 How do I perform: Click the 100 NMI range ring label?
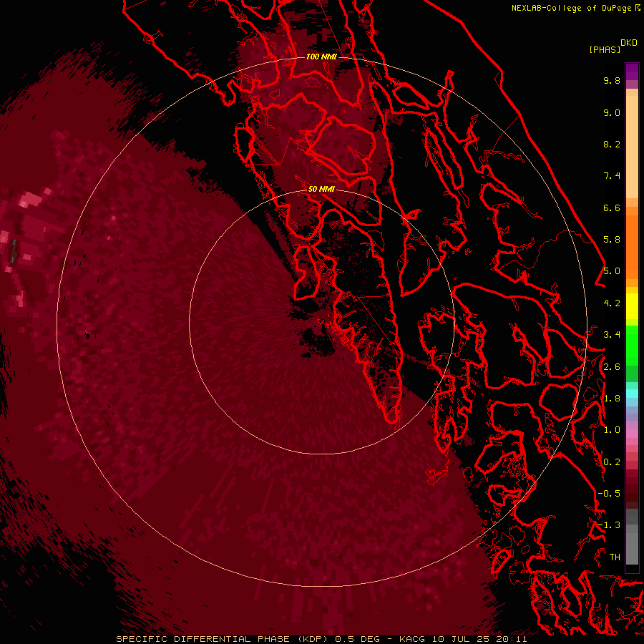(x=321, y=57)
